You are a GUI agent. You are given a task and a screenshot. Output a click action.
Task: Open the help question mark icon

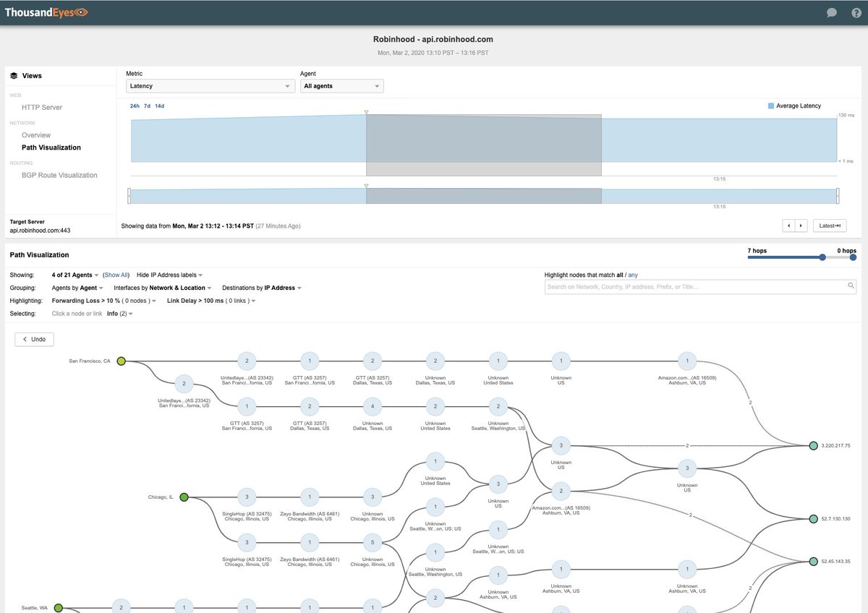(856, 12)
